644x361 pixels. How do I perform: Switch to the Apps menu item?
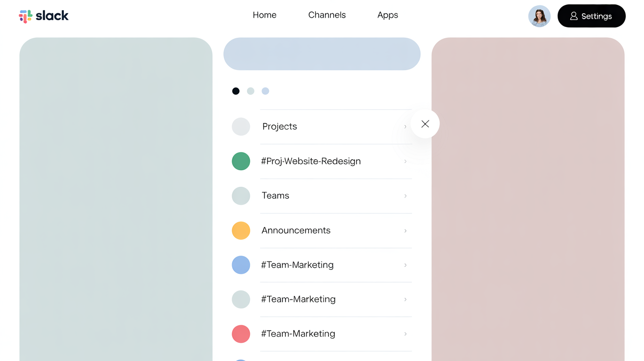click(387, 15)
